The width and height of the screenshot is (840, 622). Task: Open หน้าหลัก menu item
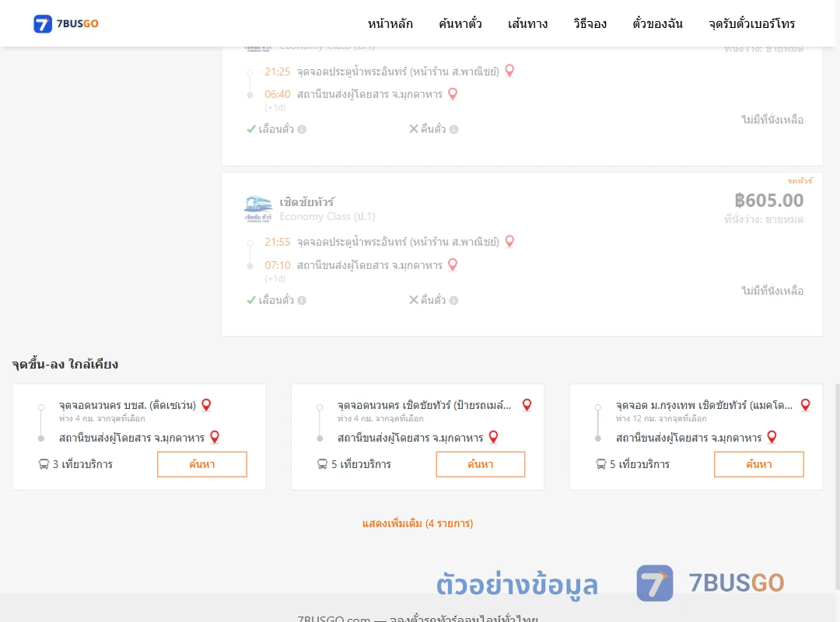[x=390, y=23]
